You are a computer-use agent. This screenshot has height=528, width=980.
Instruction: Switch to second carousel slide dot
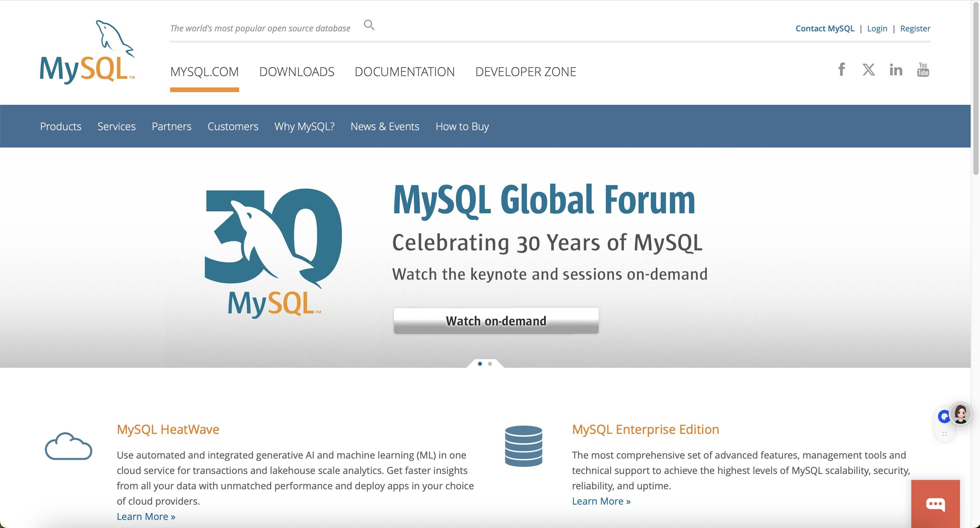490,364
